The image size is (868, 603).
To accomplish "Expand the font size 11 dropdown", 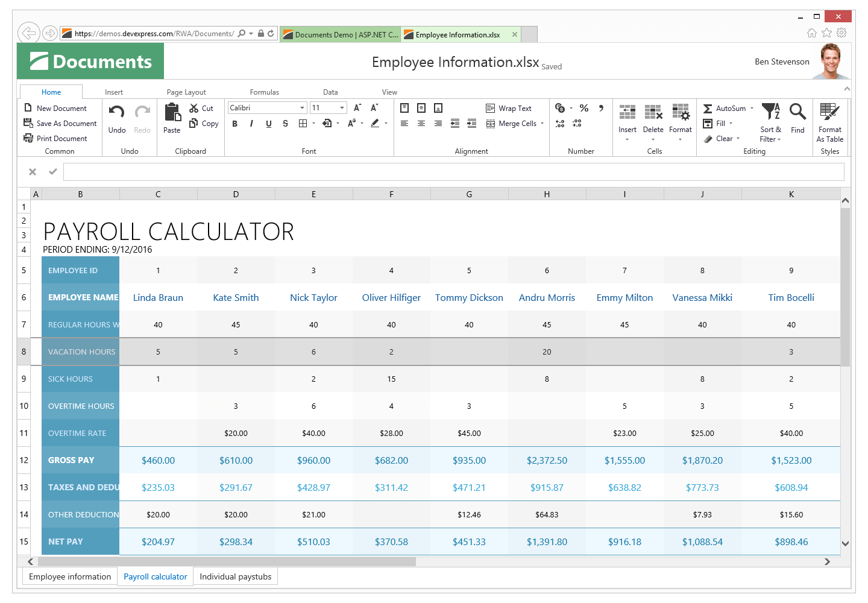I will coord(342,108).
